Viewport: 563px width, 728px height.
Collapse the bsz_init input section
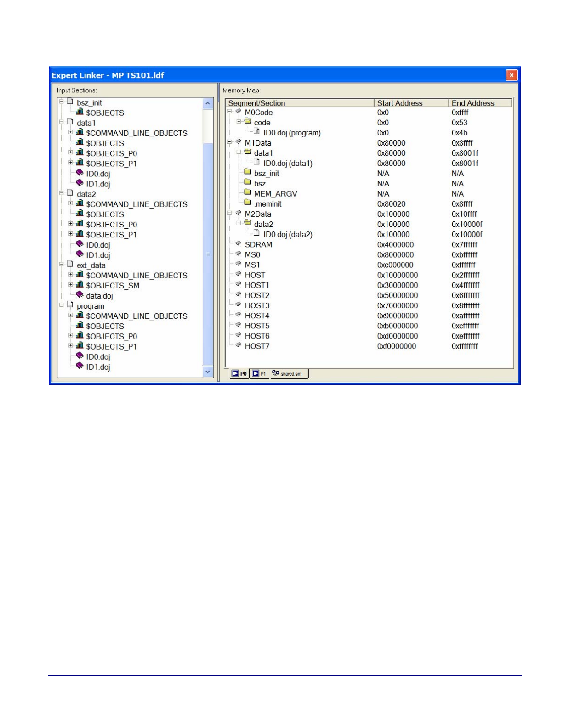click(x=61, y=102)
